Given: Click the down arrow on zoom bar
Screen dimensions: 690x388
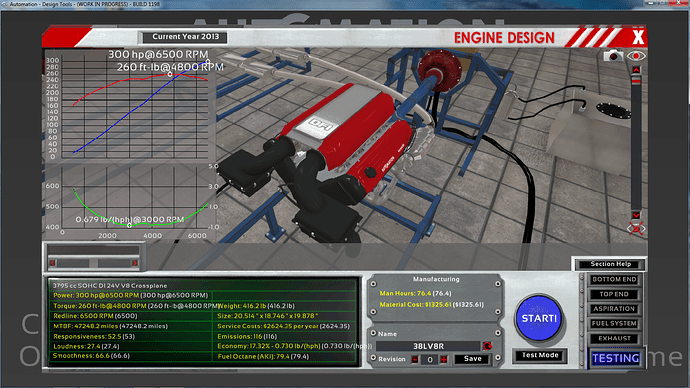Looking at the screenshot, I should [636, 215].
